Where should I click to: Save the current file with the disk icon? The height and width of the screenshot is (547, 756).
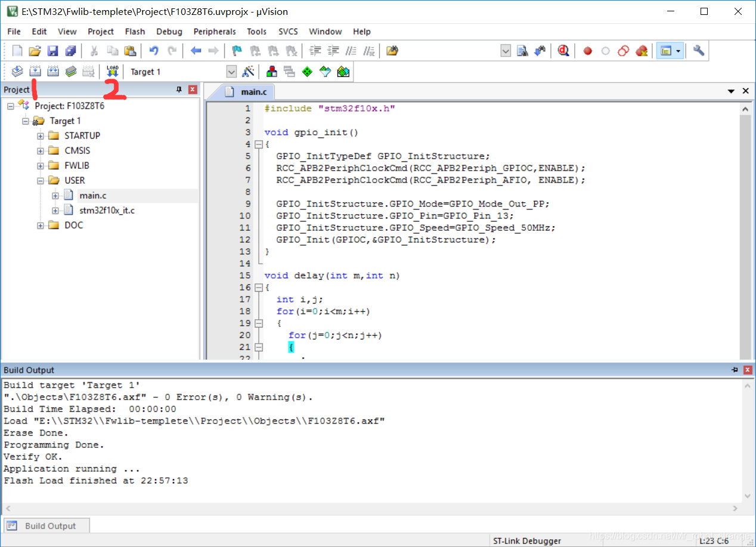click(52, 51)
